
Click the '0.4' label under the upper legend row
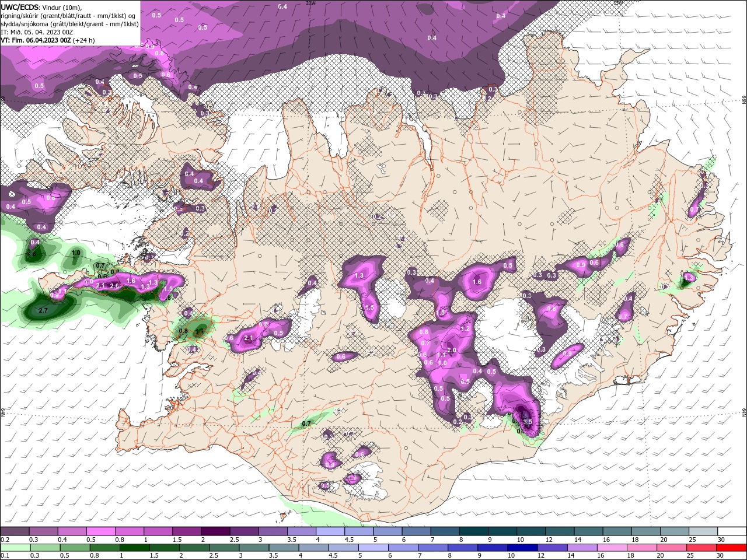(x=62, y=540)
